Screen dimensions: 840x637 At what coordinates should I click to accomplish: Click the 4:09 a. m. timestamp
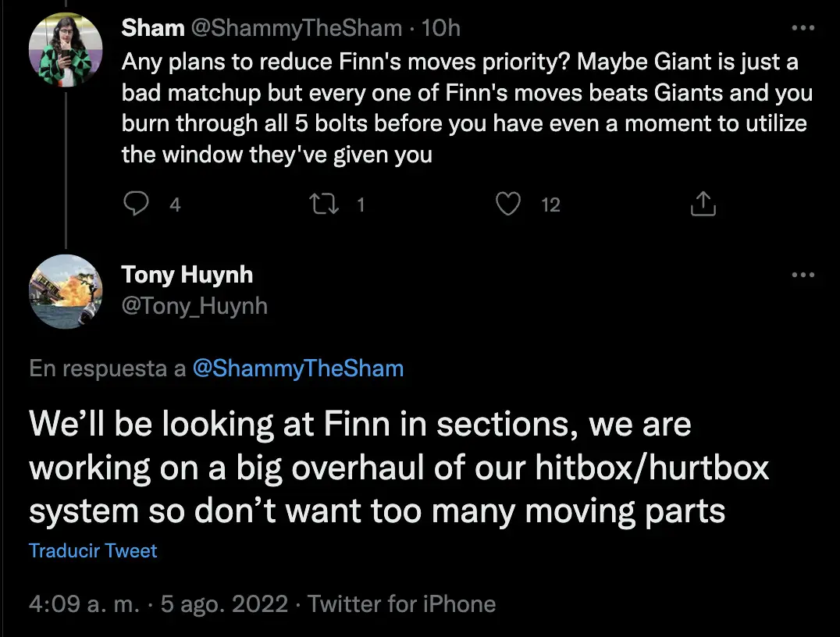[x=84, y=603]
